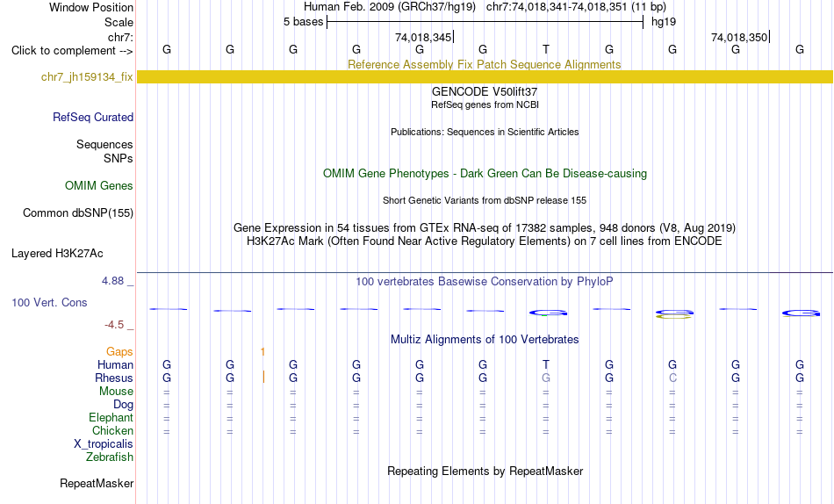Click the Human species label
The width and height of the screenshot is (834, 504).
click(x=115, y=365)
